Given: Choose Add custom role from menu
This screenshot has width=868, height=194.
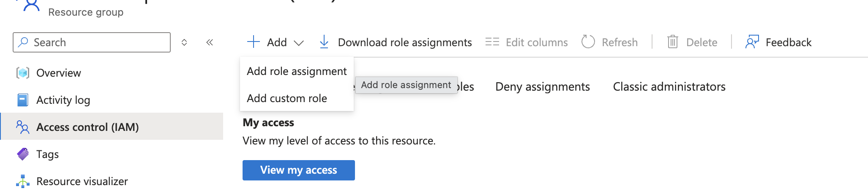Looking at the screenshot, I should tap(287, 98).
